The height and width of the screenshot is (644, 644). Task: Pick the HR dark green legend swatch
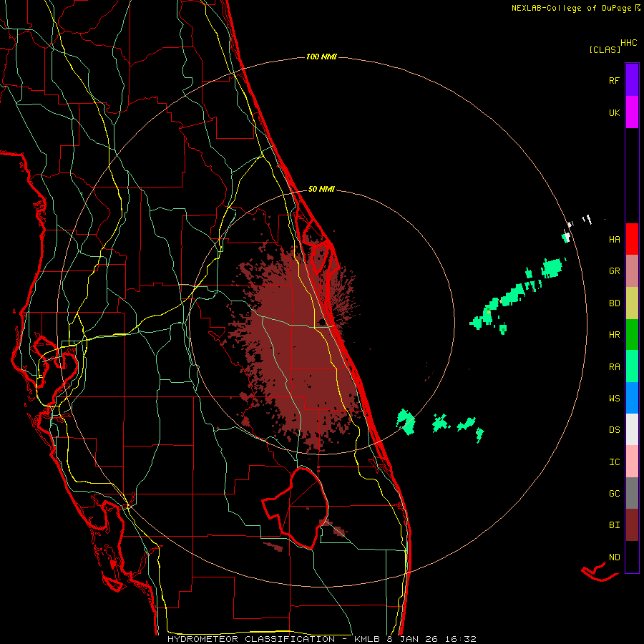coord(632,334)
